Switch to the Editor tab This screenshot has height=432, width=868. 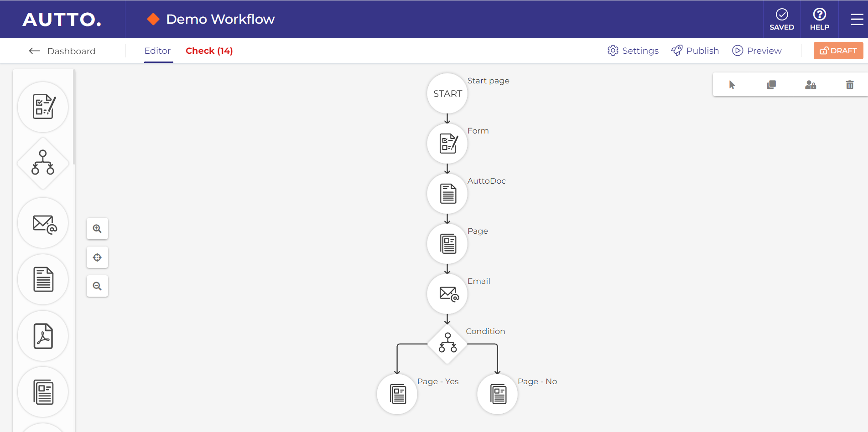point(157,51)
